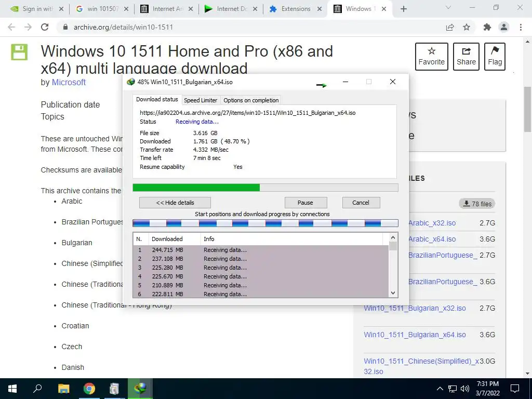Close the Extensions tab
This screenshot has height=399, width=532.
click(320, 9)
